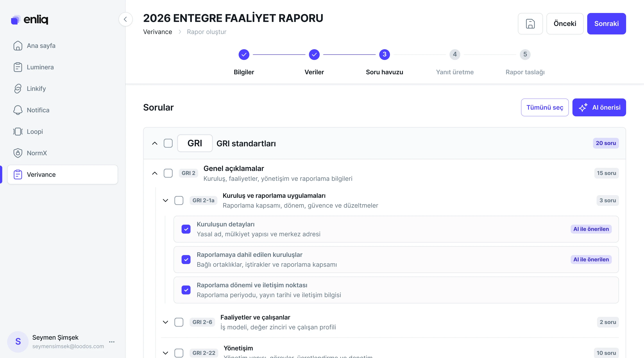Click the enliq logo
644x358 pixels.
tap(30, 19)
